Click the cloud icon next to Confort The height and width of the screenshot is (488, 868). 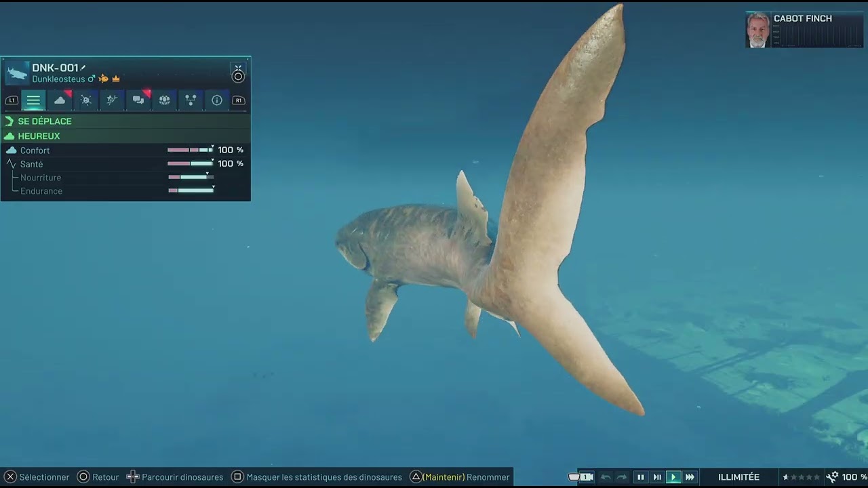click(11, 150)
